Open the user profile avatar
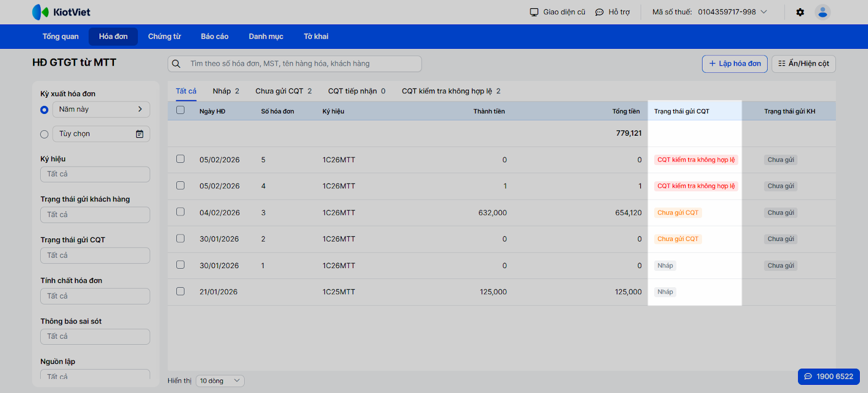 click(x=822, y=12)
